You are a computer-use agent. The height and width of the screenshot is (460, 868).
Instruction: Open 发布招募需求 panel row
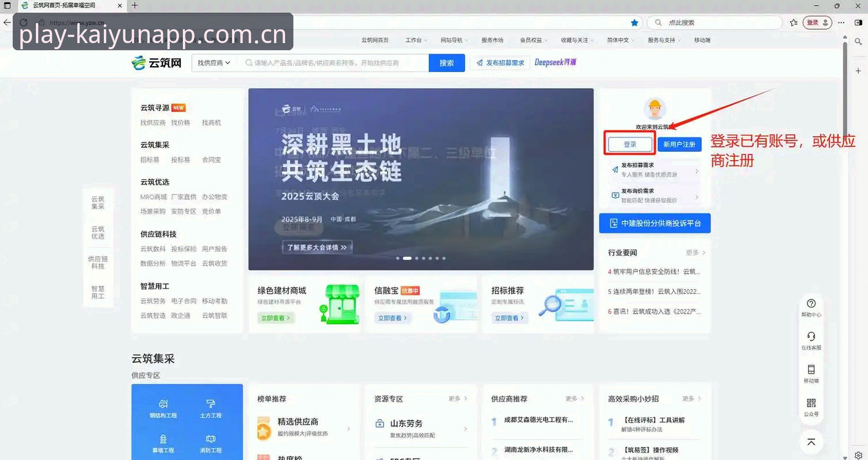click(x=655, y=170)
